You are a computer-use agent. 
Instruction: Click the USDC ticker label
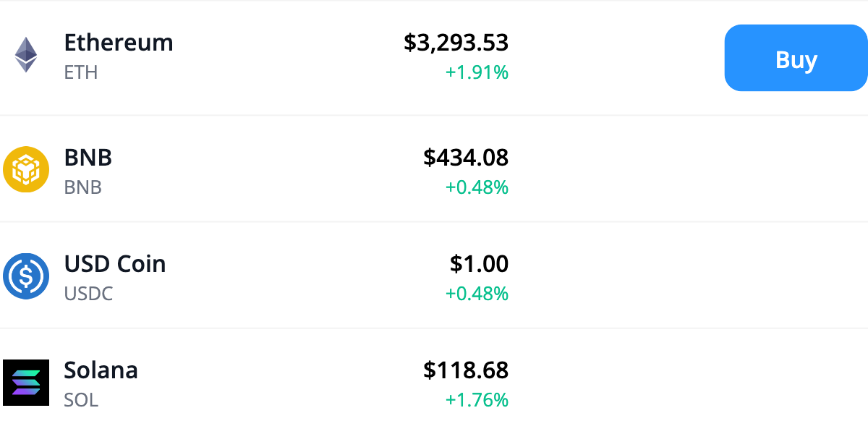point(89,294)
